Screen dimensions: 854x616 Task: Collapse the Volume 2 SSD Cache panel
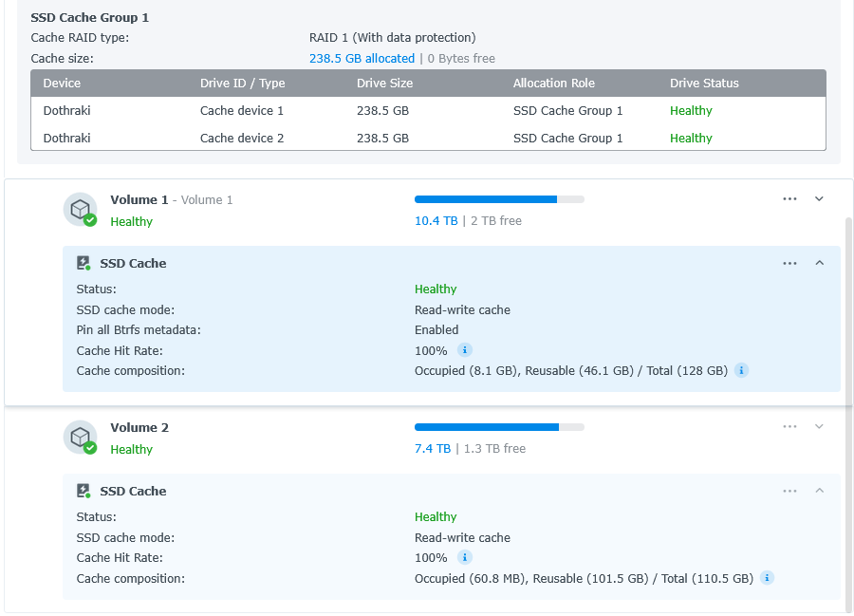coord(820,491)
